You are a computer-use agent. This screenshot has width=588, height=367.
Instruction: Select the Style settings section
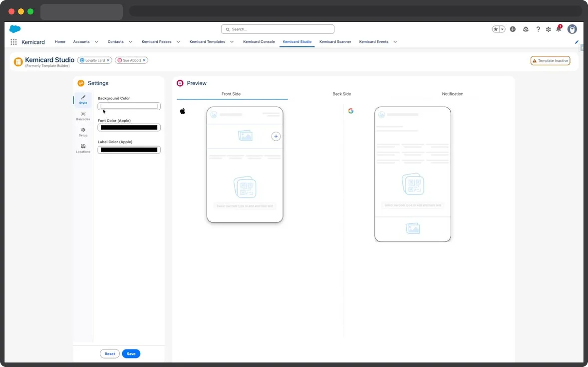click(83, 100)
